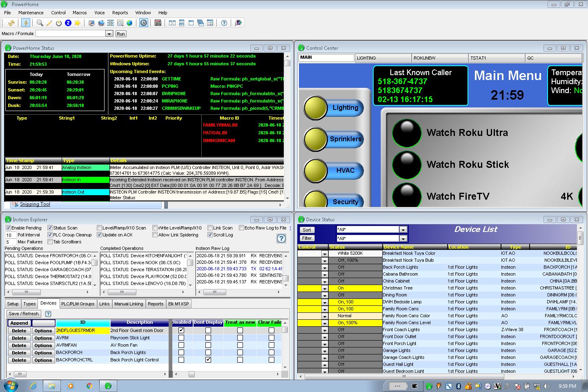Click help icon beside Save / Refresh
588x392 pixels.
(x=48, y=314)
